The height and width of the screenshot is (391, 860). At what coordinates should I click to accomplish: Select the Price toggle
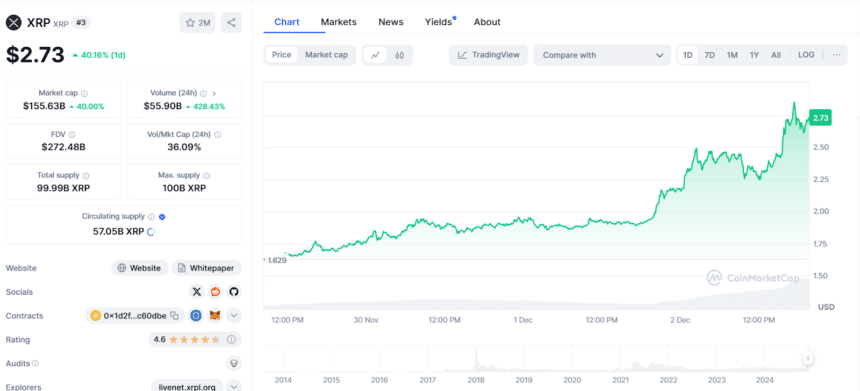[282, 55]
